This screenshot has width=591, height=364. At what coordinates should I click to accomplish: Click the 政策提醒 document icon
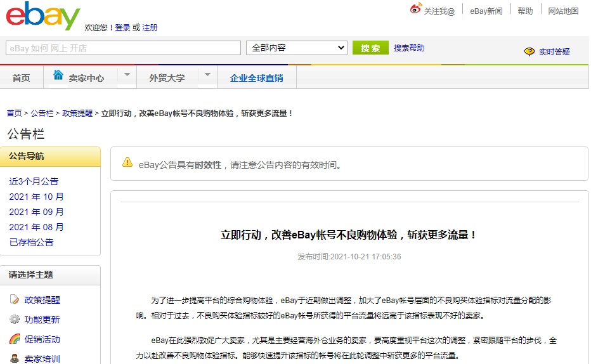point(15,299)
